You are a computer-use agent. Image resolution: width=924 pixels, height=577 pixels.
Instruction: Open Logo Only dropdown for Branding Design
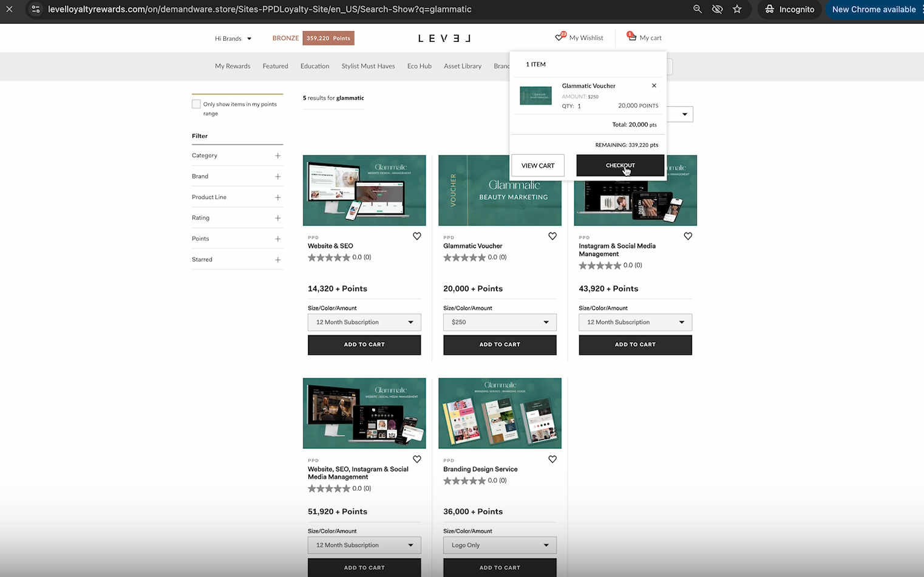tap(499, 545)
